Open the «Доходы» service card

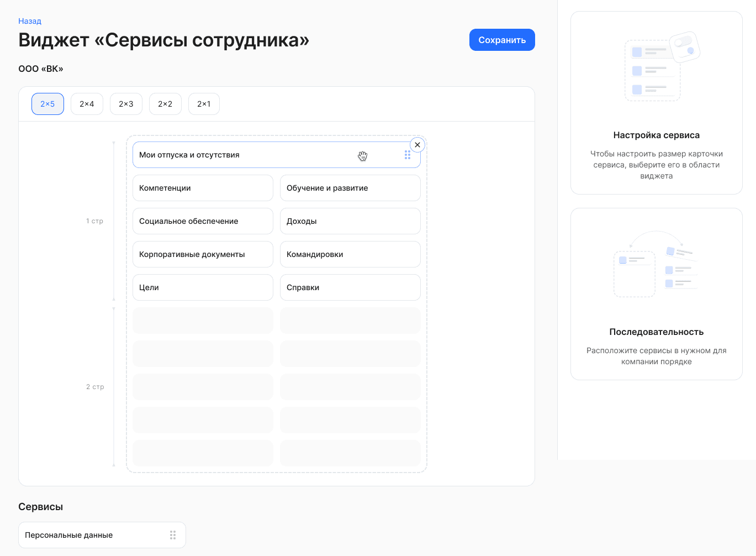pyautogui.click(x=350, y=221)
